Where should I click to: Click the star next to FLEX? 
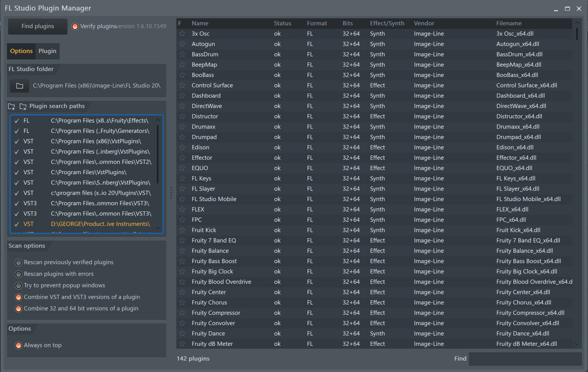(x=182, y=210)
